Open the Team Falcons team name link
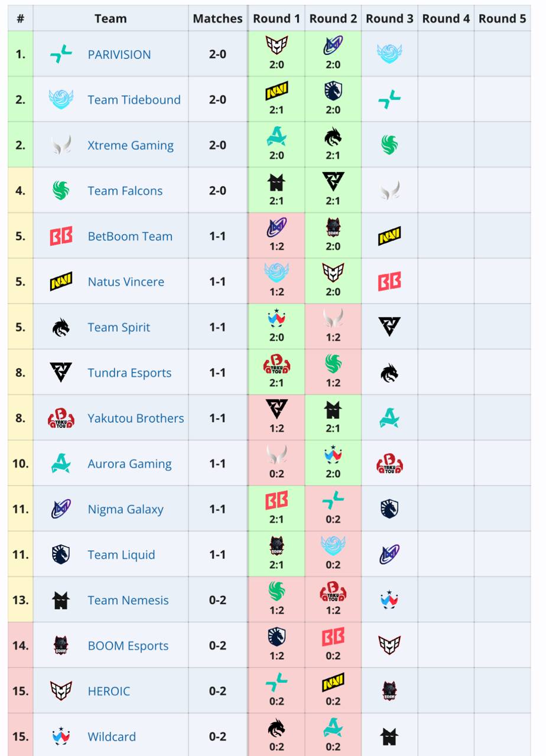546x756 pixels. (x=125, y=191)
